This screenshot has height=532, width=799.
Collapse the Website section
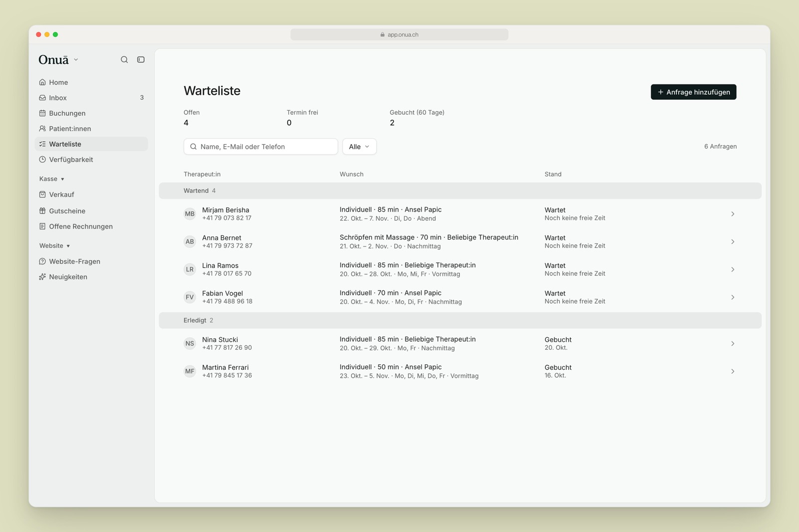(x=54, y=246)
